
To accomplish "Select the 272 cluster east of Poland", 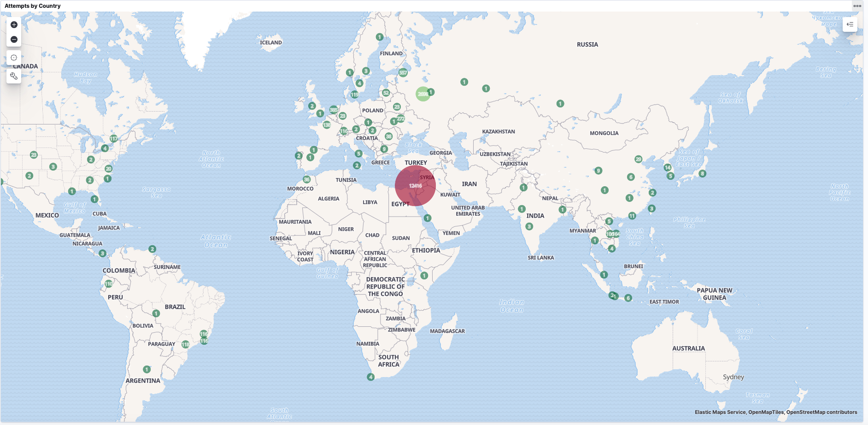I will pos(401,118).
